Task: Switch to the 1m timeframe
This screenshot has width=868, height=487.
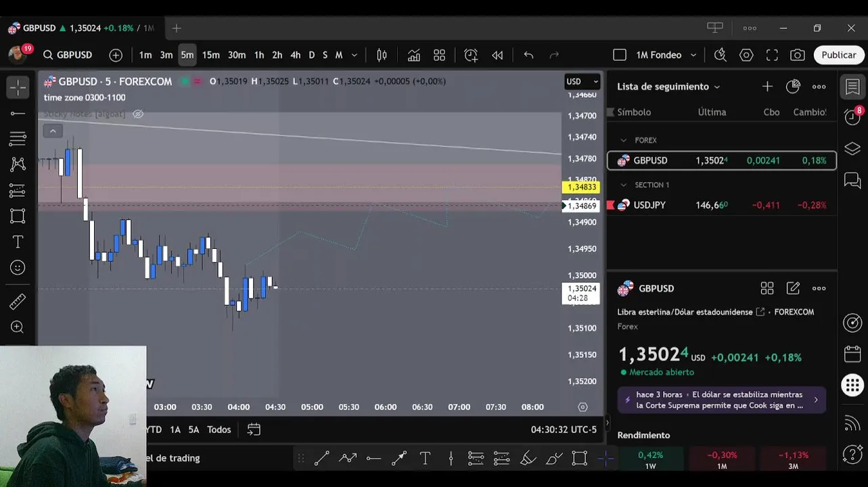Action: point(145,55)
